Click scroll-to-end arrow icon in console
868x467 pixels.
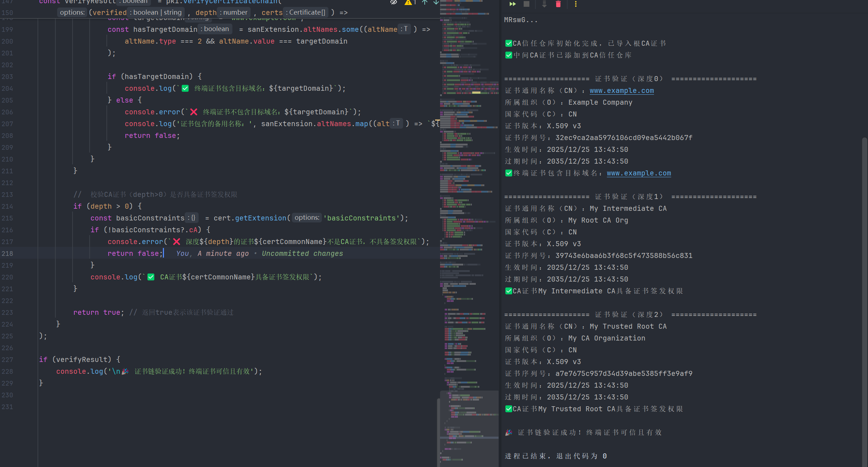pyautogui.click(x=544, y=4)
